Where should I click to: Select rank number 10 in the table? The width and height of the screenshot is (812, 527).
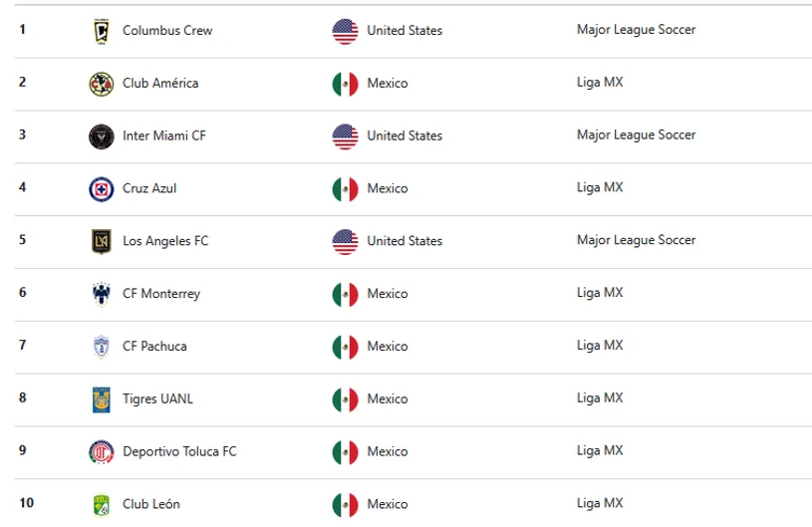[x=27, y=503]
